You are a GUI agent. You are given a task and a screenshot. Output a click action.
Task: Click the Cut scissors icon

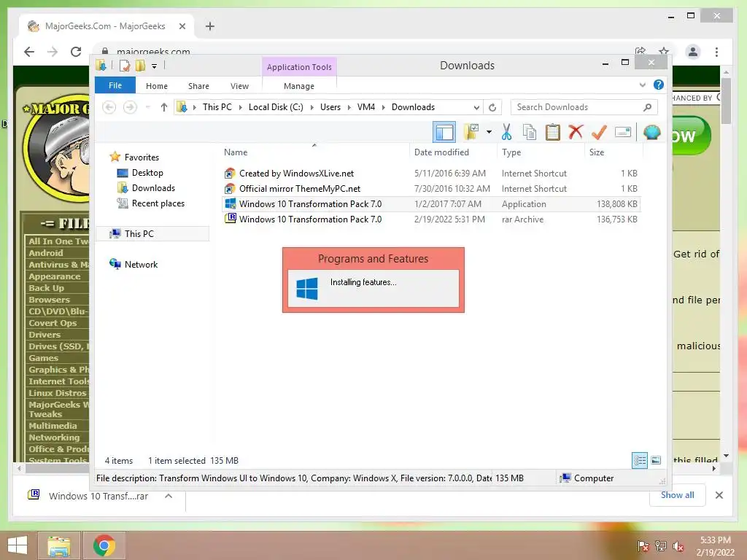(506, 132)
